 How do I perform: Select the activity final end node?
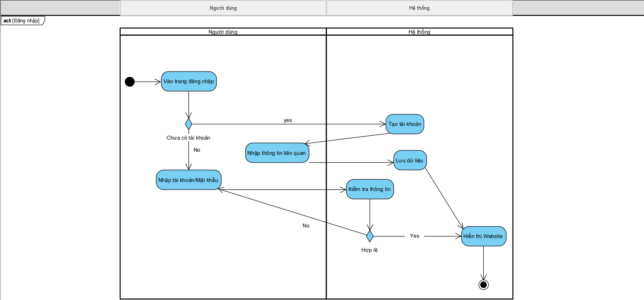pyautogui.click(x=483, y=285)
